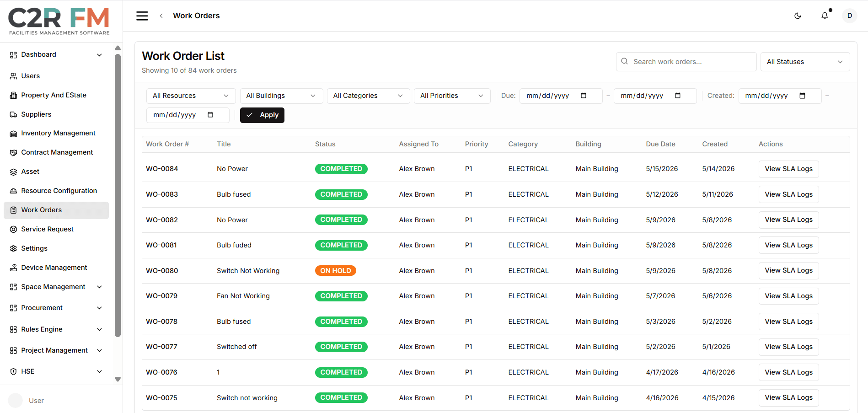
Task: Open calendar picker for Due end date
Action: tap(678, 96)
